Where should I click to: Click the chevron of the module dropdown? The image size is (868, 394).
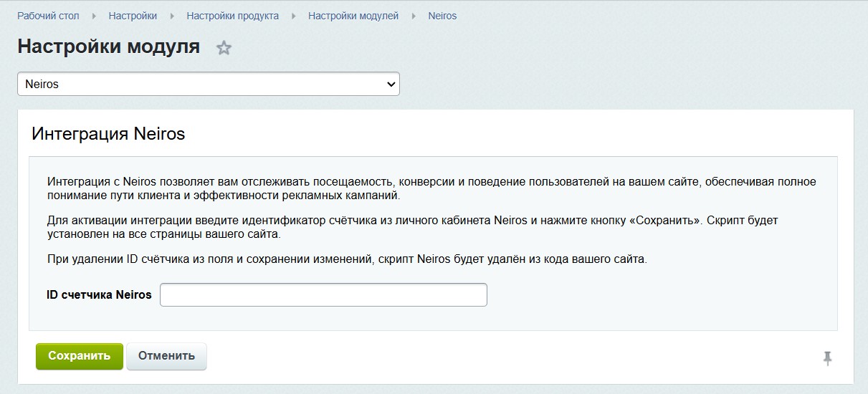tap(391, 84)
